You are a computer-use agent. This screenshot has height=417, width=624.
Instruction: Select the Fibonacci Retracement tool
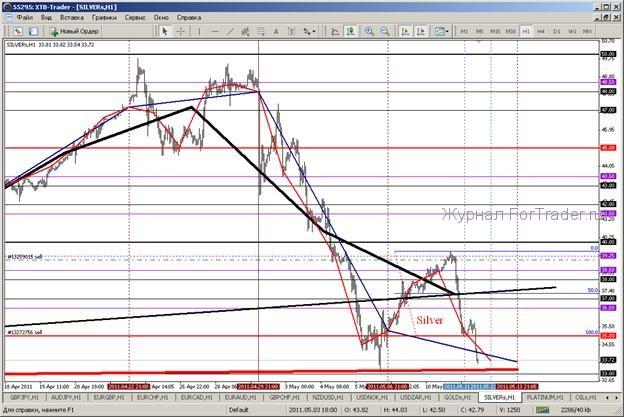pyautogui.click(x=261, y=31)
